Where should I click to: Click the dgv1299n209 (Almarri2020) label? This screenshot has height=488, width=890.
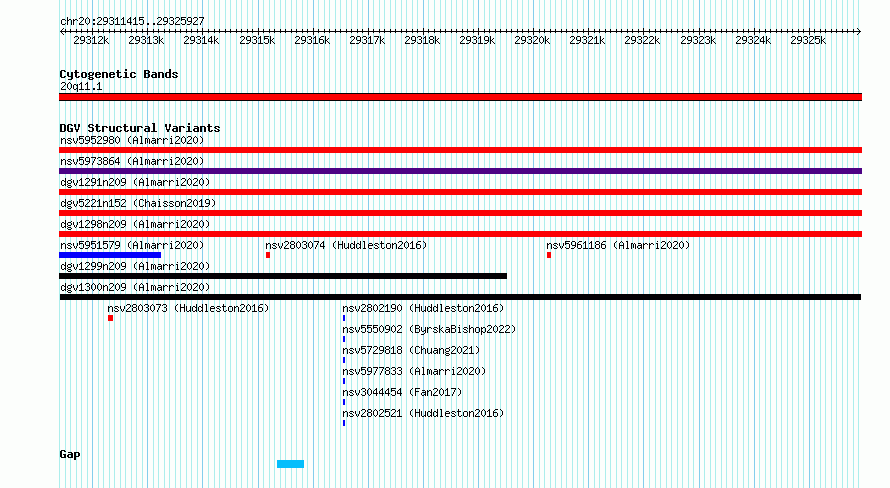(x=135, y=266)
